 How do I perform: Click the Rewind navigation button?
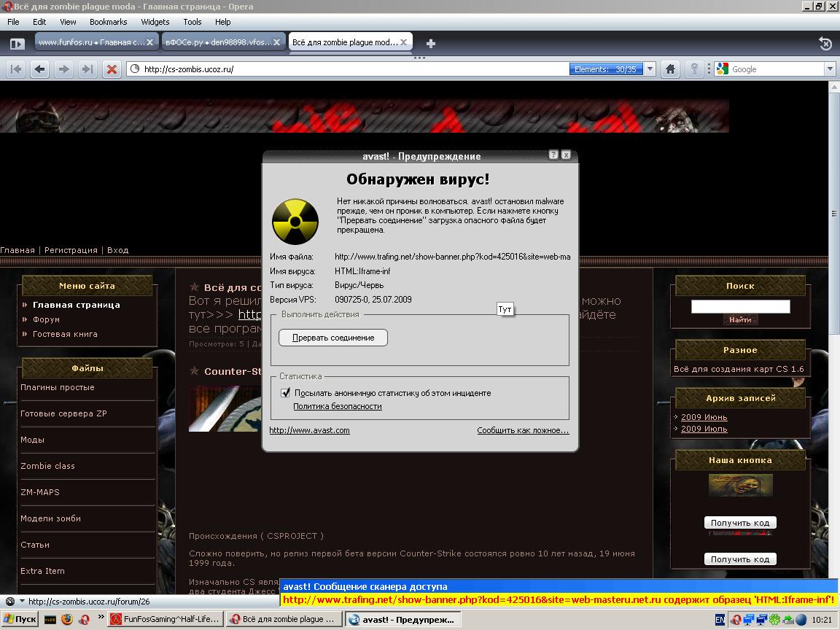coord(16,69)
